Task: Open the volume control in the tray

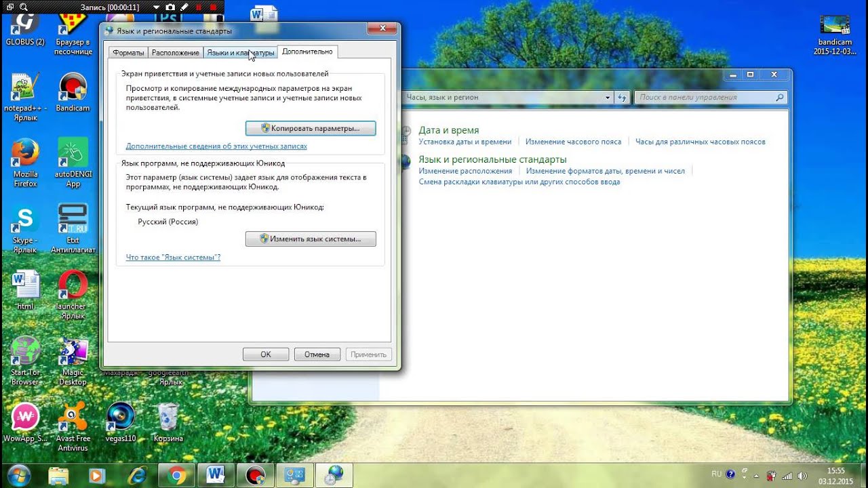Action: click(x=803, y=475)
